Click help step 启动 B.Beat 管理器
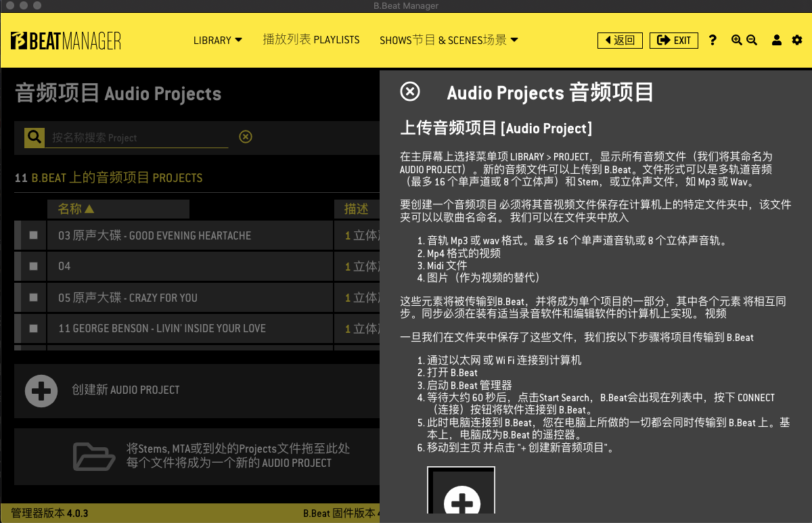This screenshot has width=812, height=523. click(x=469, y=385)
